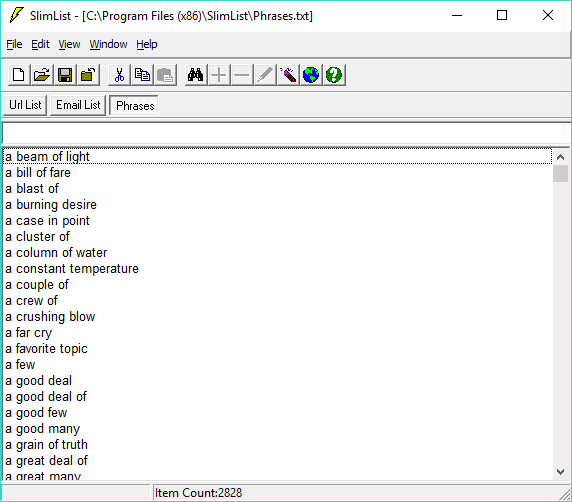Click the scrollbar down arrow
This screenshot has height=502, width=572.
pos(561,471)
